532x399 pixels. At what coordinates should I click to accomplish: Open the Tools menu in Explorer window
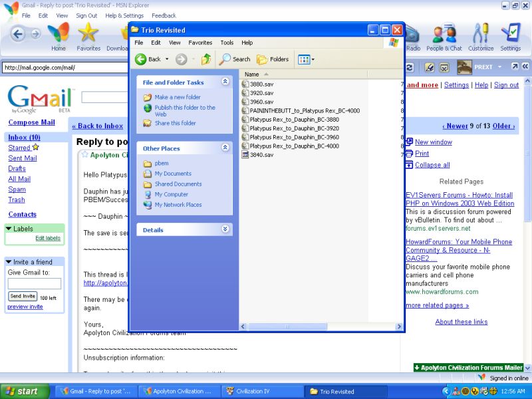pyautogui.click(x=227, y=43)
